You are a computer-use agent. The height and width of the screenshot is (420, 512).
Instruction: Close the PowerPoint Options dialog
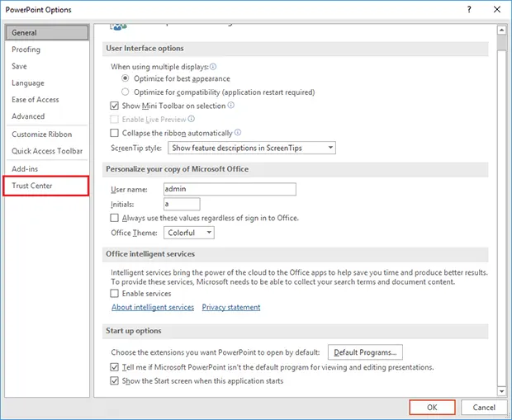(497, 9)
